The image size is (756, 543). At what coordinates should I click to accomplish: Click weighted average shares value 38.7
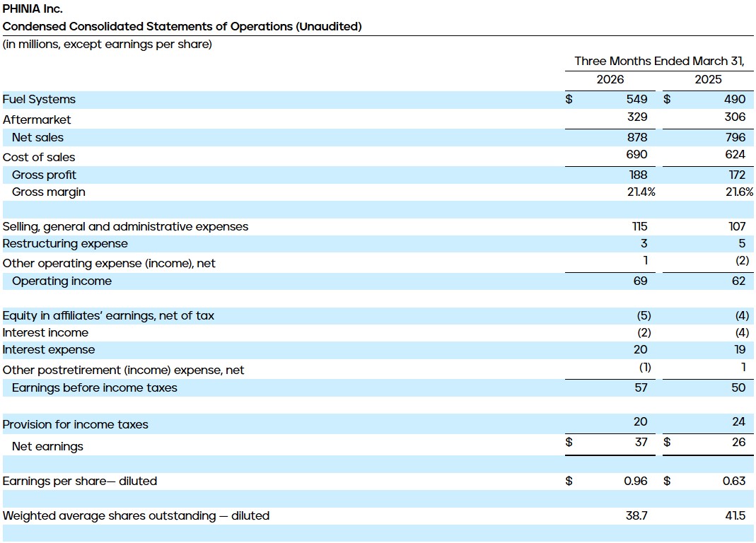636,516
